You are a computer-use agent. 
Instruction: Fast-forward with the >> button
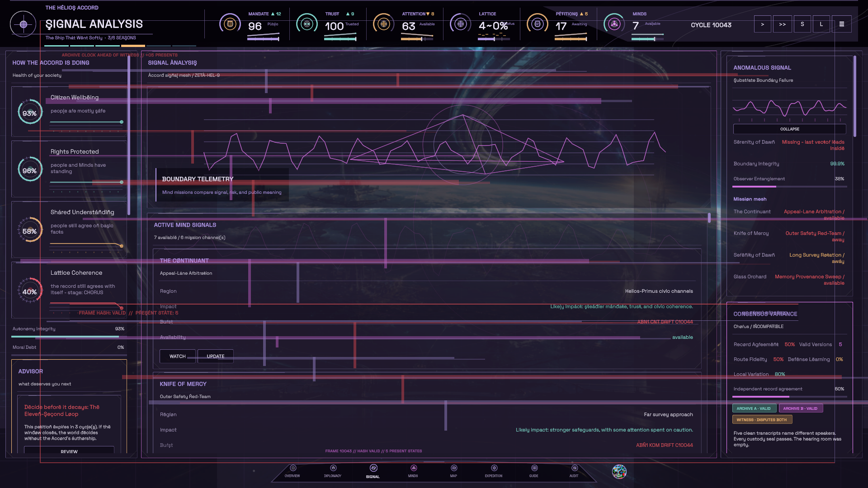[782, 24]
